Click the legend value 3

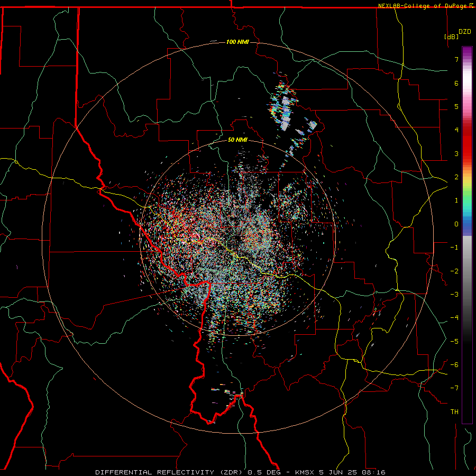point(456,153)
